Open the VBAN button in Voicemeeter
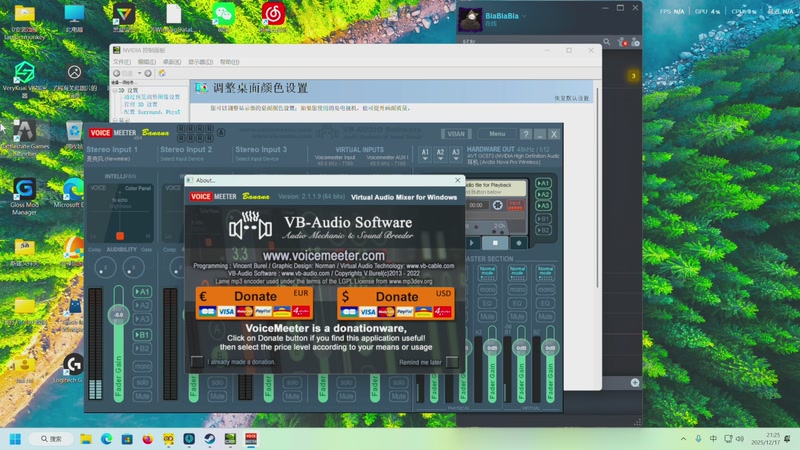800x450 pixels. coord(456,134)
